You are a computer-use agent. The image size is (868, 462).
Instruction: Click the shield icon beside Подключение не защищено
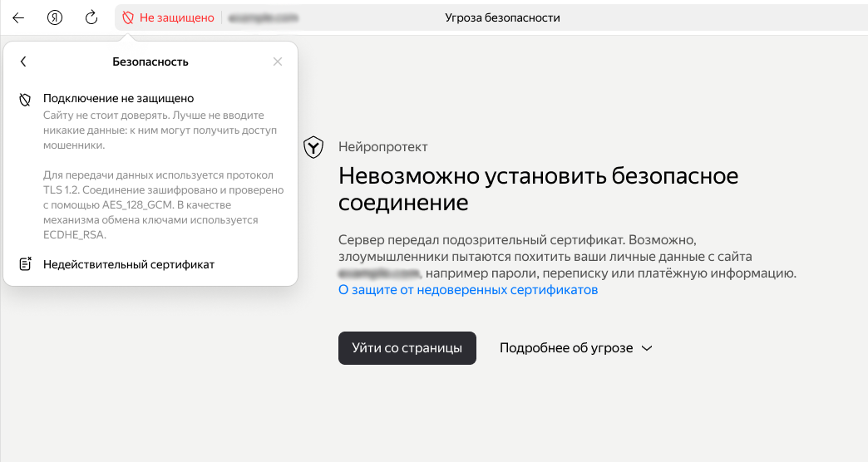[x=25, y=99]
